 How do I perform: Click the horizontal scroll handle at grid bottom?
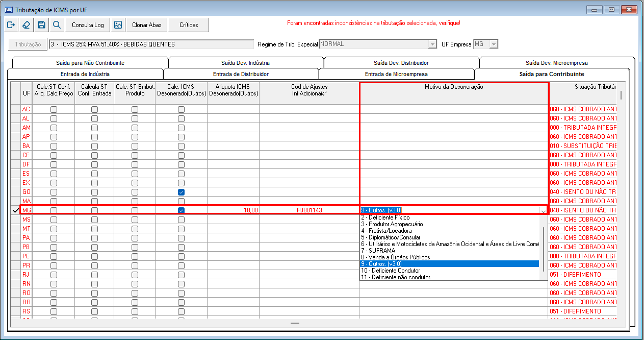coord(295,323)
